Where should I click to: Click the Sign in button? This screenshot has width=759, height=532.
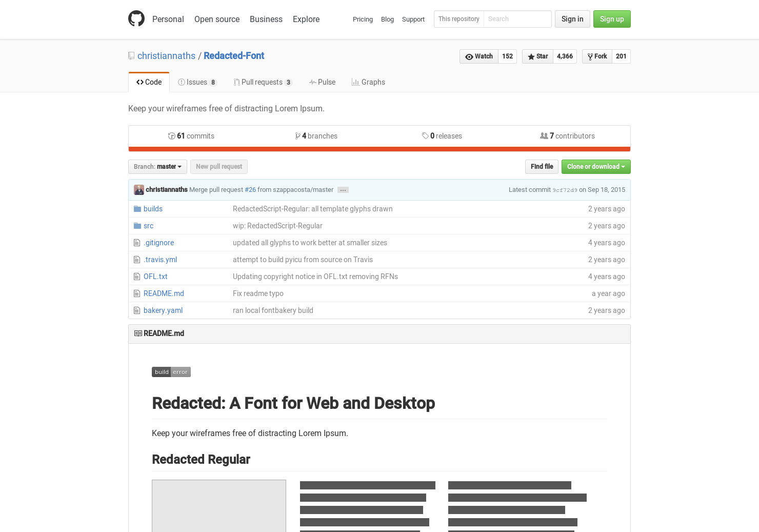(572, 19)
